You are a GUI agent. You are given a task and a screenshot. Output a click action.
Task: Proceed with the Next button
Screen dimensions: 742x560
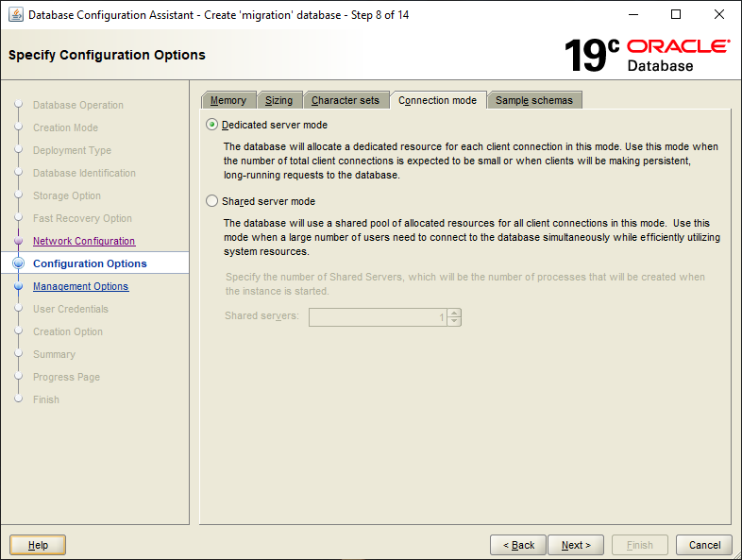point(576,545)
